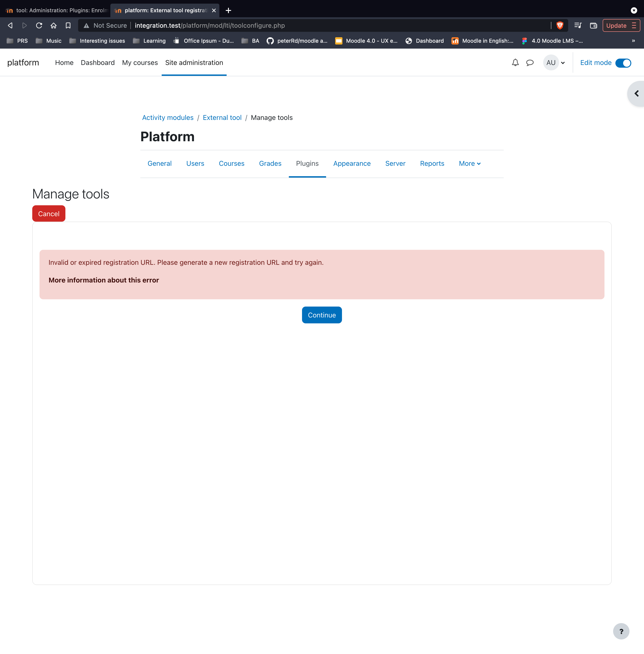The height and width of the screenshot is (654, 644).
Task: Open the 4.0 Moodle LMS Figma bookmark
Action: 552,41
